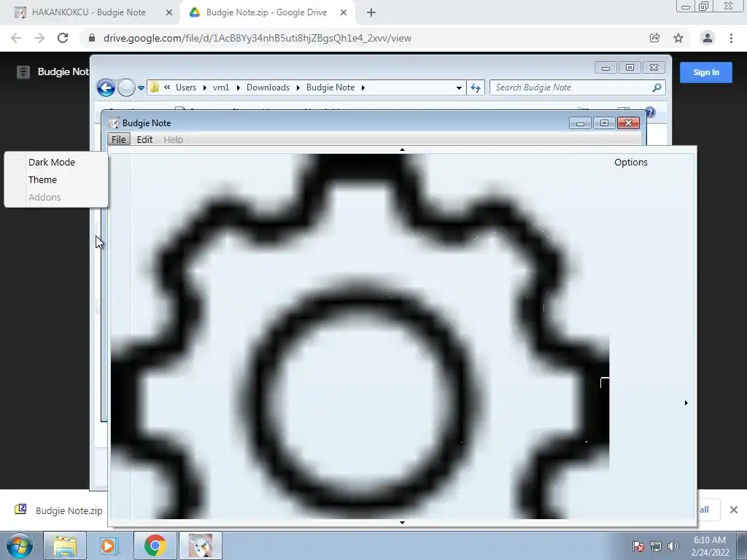Switch to HAKANKOKCU - Budgie Note tab
Screen dimensions: 747x560
tap(88, 12)
